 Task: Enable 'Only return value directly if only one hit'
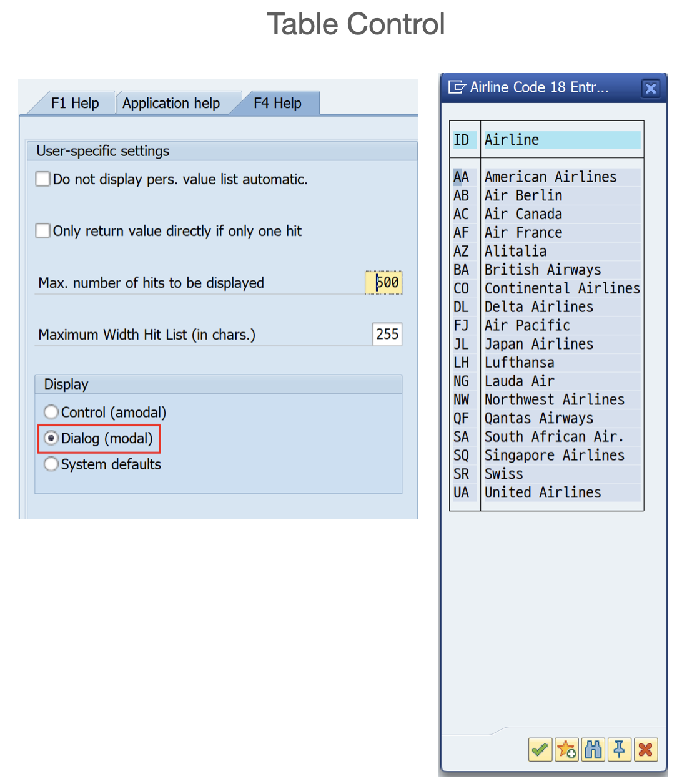coord(43,231)
